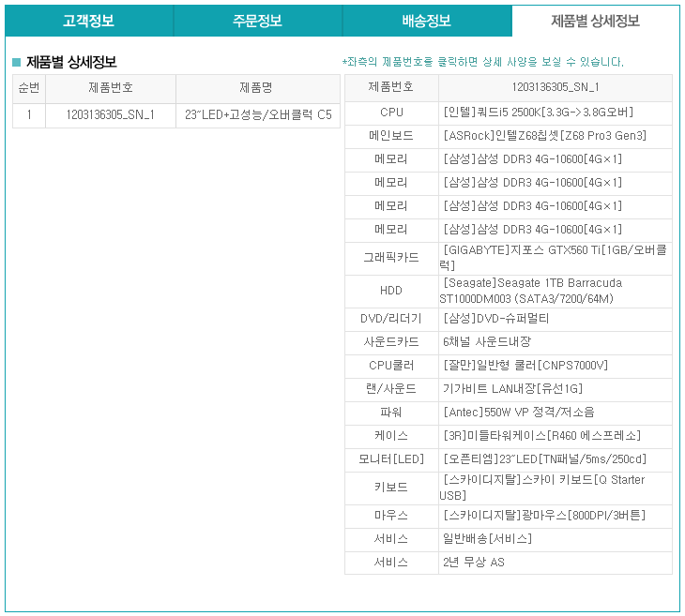Image resolution: width=685 pixels, height=616 pixels.
Task: Click the CPU쿨러 잘만 CNPS7000V entry
Action: tap(525, 366)
